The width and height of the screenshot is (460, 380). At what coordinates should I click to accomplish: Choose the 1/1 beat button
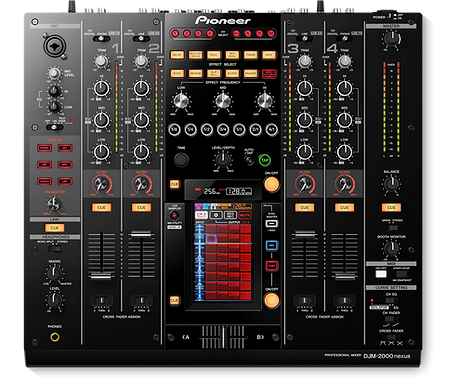(x=239, y=129)
